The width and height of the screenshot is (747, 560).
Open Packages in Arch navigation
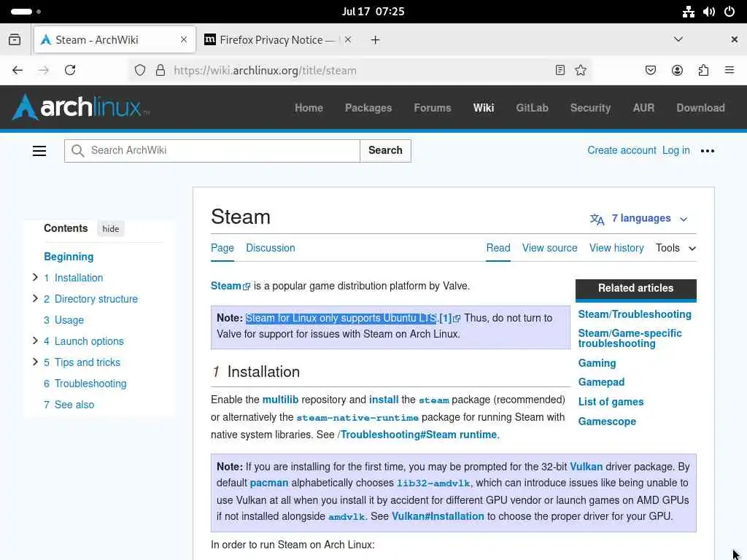368,108
